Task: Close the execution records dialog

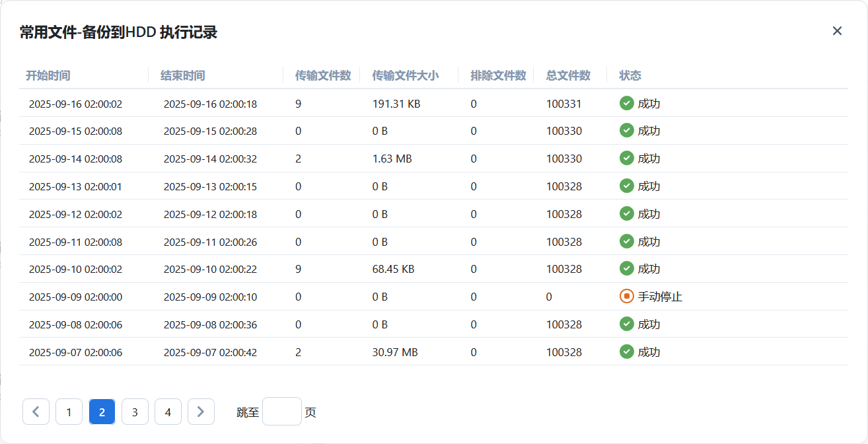Action: click(x=837, y=31)
